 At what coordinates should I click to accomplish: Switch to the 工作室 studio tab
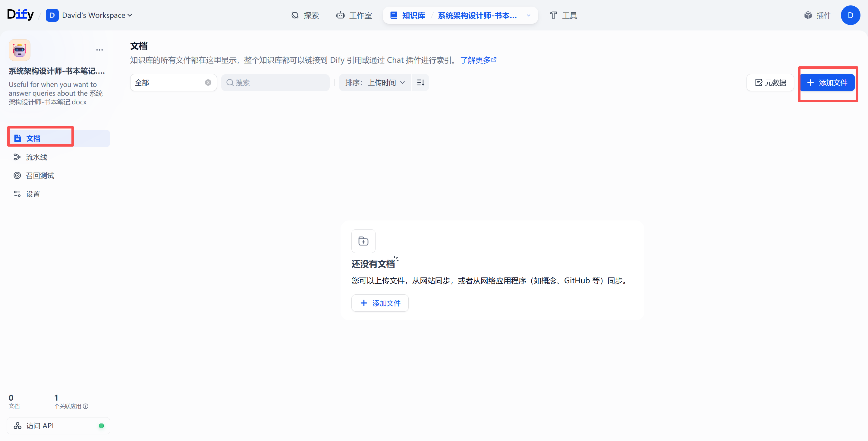[354, 15]
